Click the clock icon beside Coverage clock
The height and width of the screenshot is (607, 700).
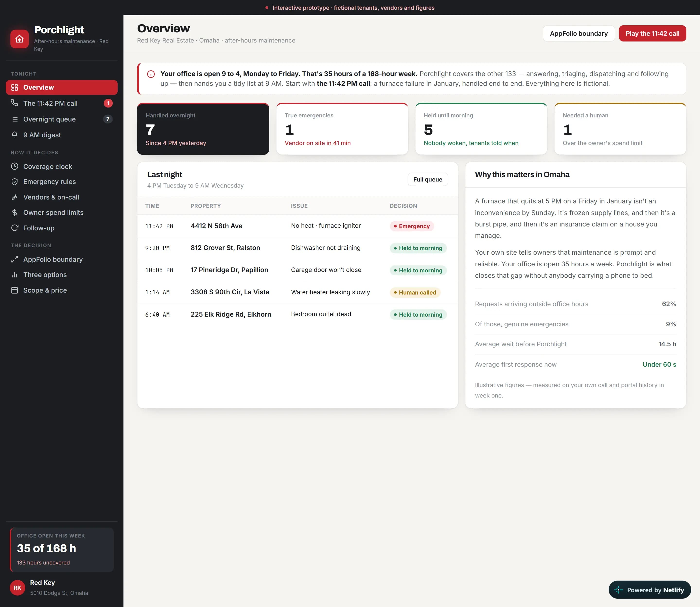(x=15, y=166)
